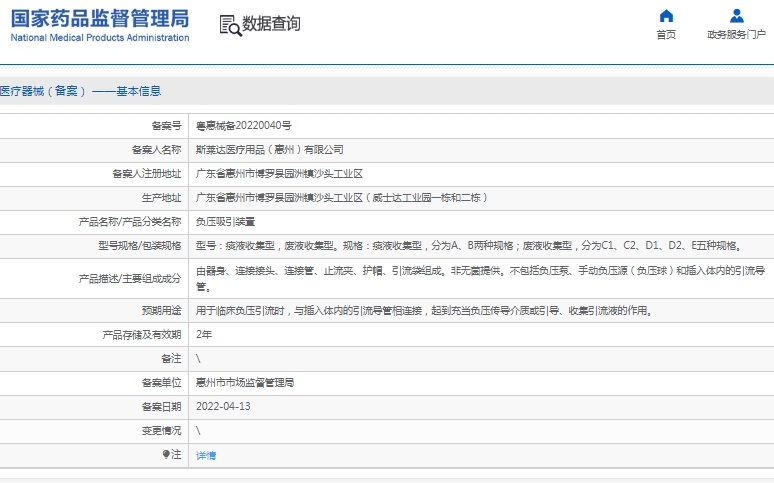The image size is (774, 483).
Task: Select product name 负压吸引装置
Action: pyautogui.click(x=225, y=222)
